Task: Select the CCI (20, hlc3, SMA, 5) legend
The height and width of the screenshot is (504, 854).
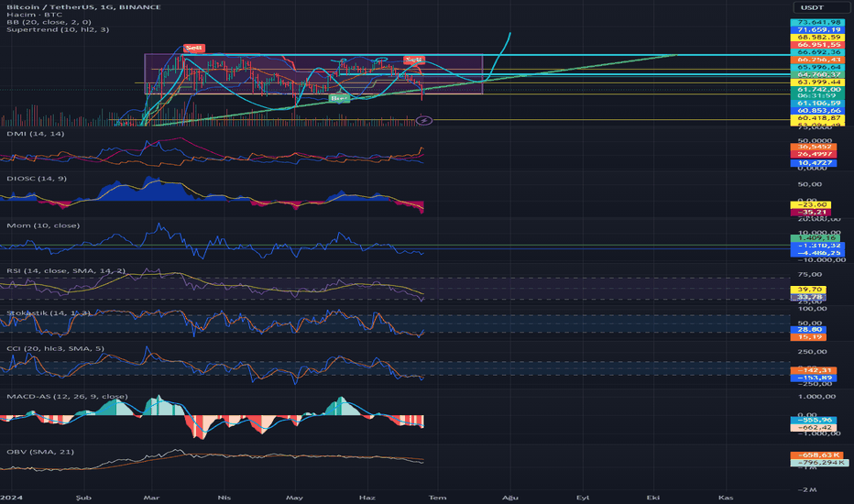Action: 55,349
